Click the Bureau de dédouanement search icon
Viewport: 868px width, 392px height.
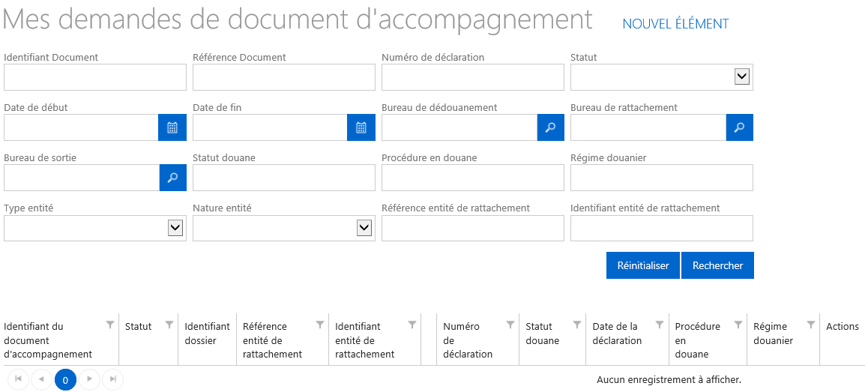pos(550,128)
